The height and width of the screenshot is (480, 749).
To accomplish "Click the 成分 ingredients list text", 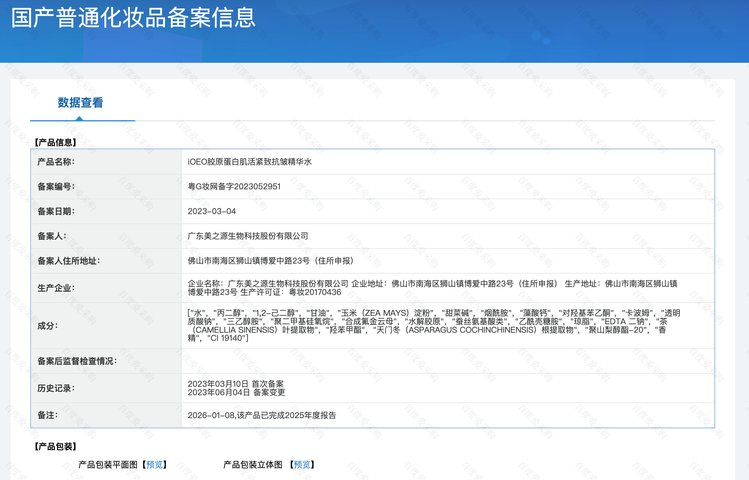I will [434, 325].
